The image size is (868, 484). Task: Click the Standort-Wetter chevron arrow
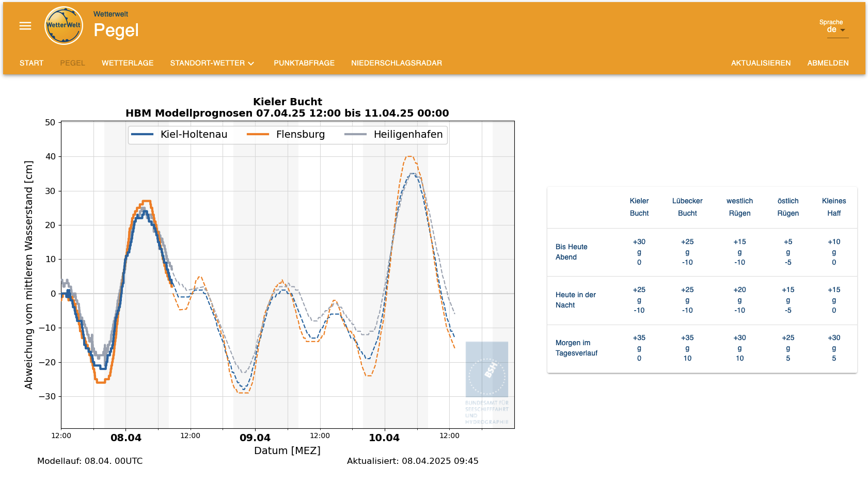click(251, 63)
